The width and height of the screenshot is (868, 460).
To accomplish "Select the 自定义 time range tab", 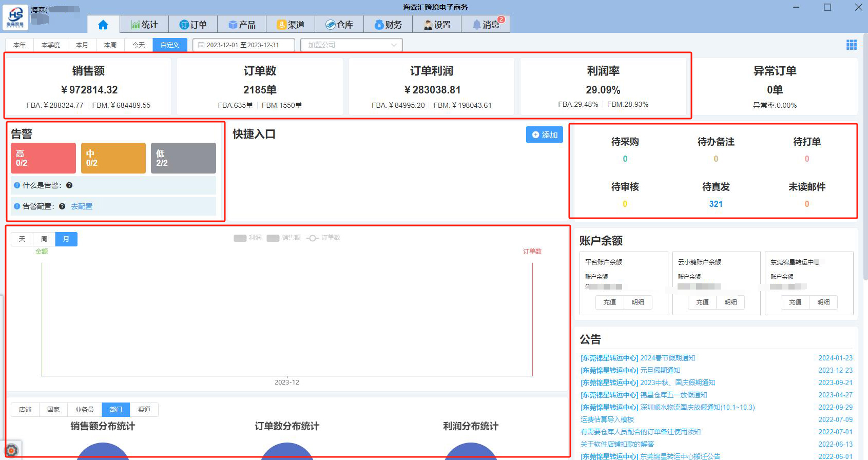I will click(170, 45).
